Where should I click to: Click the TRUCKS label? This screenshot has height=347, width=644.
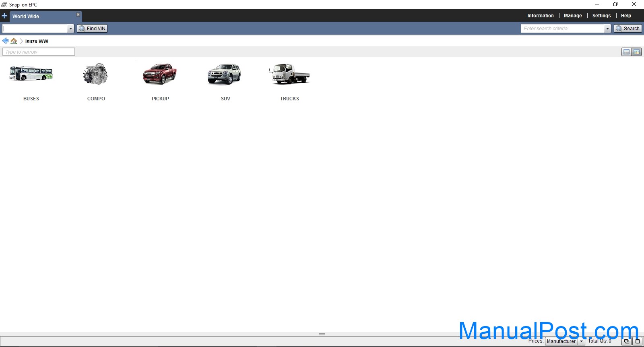pyautogui.click(x=289, y=99)
